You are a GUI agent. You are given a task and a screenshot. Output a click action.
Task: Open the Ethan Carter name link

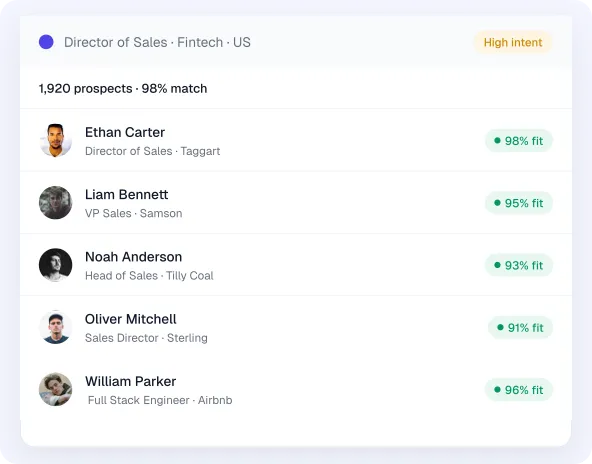(x=125, y=133)
